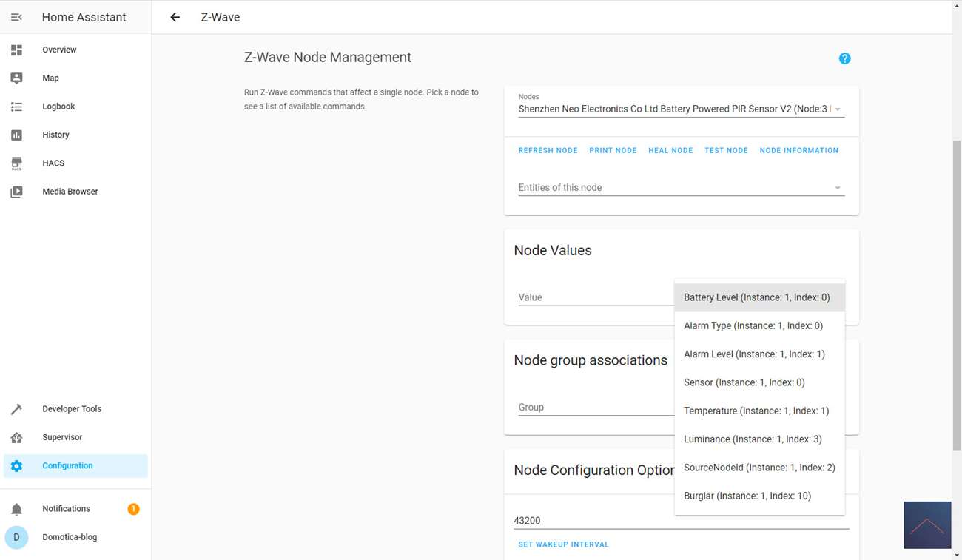Open Notifications in the sidebar
The height and width of the screenshot is (560, 962).
coord(66,509)
